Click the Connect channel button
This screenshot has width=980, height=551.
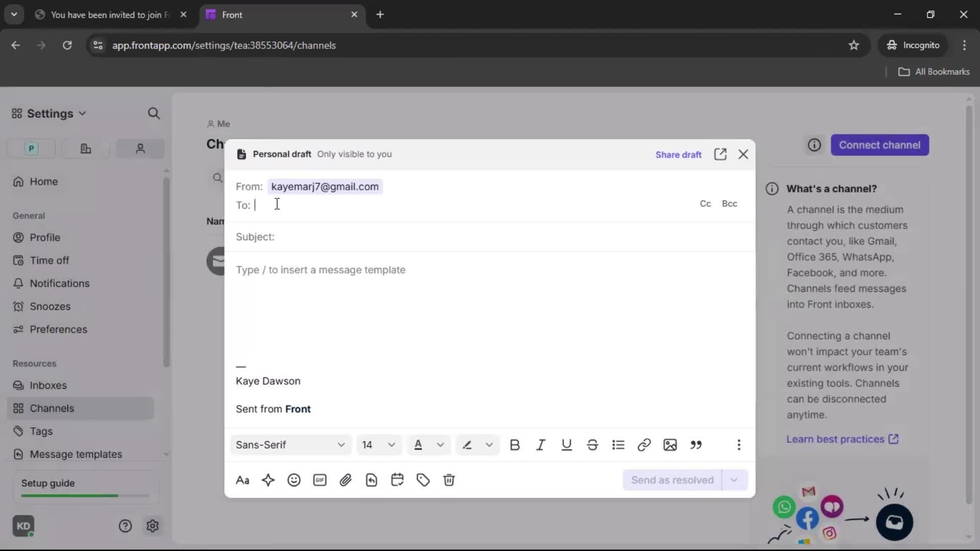coord(880,145)
